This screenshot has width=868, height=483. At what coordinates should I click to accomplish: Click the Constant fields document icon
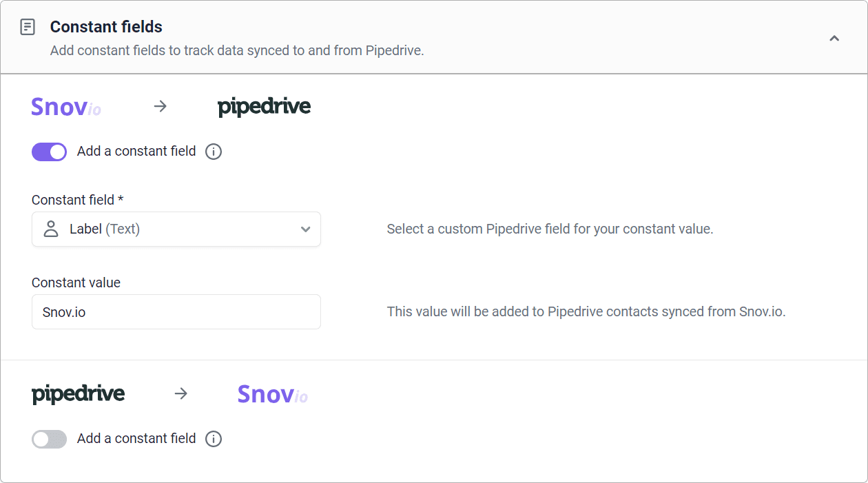(x=28, y=27)
